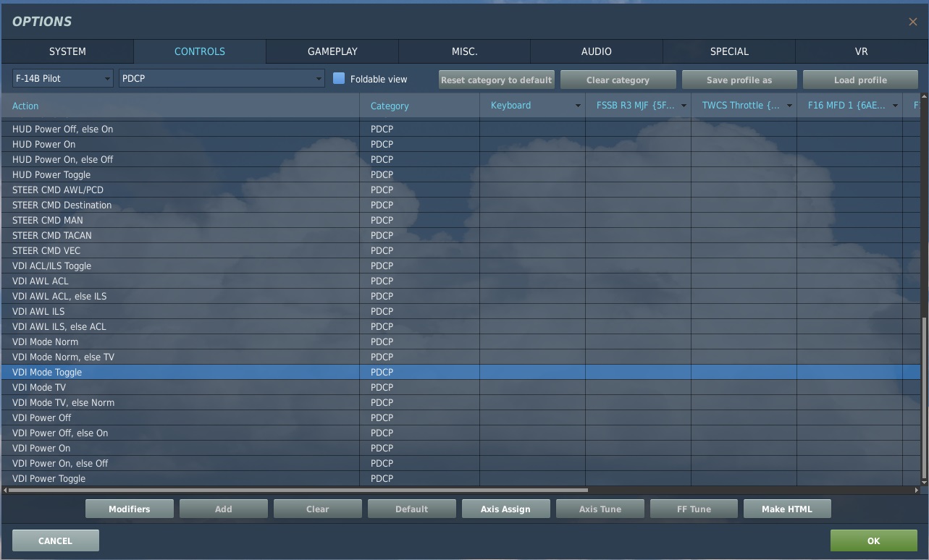The width and height of the screenshot is (929, 560).
Task: Select the VDI Mode TV row
Action: click(461, 387)
